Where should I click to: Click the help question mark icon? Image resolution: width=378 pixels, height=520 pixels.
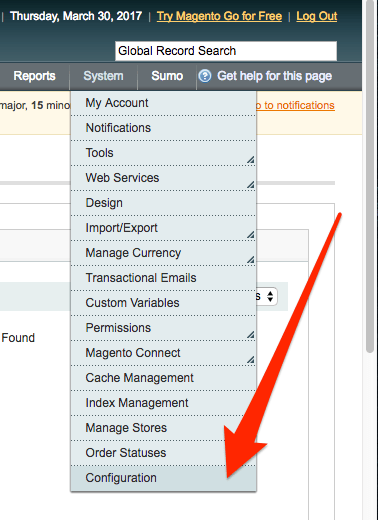pyautogui.click(x=205, y=76)
